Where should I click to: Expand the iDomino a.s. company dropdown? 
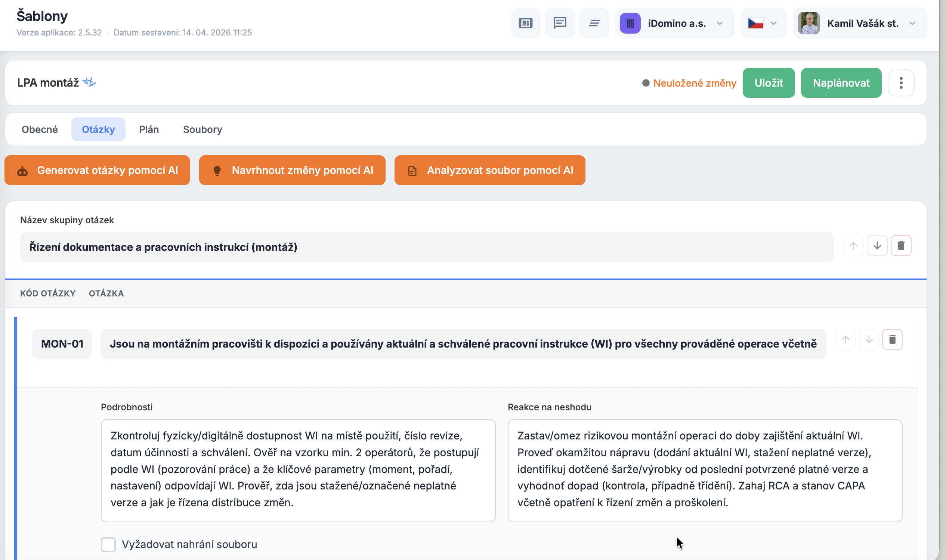(x=674, y=24)
